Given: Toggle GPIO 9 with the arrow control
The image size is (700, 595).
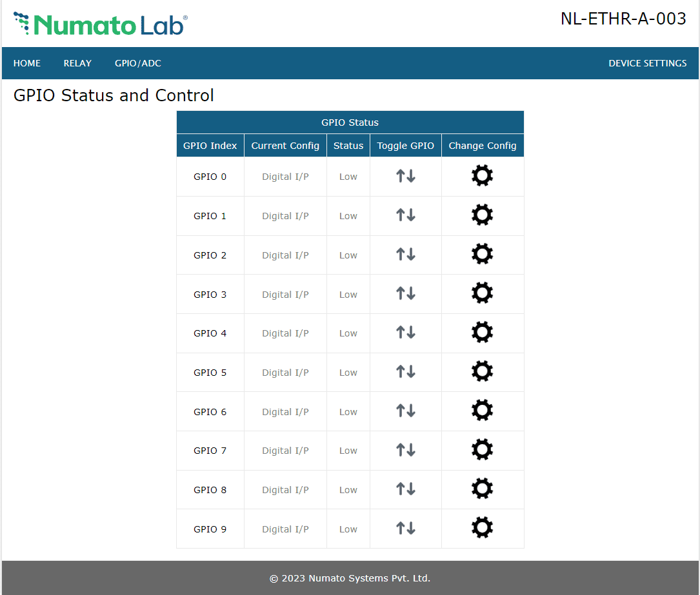Looking at the screenshot, I should point(405,528).
